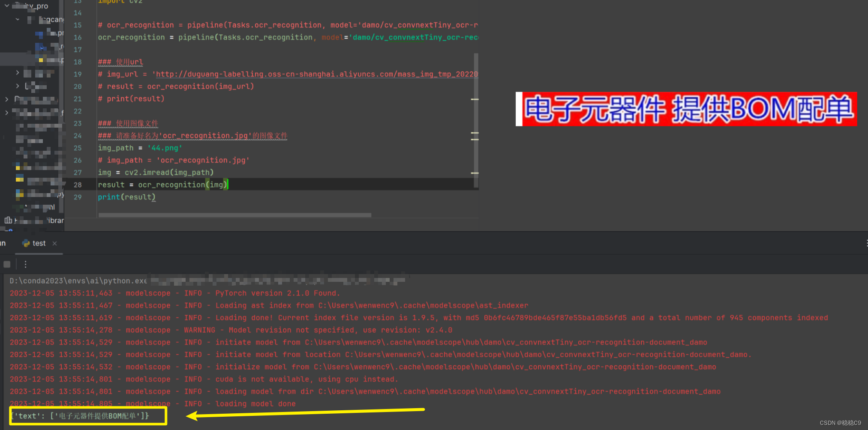Screen dimensions: 868x430
Task: Click the '# print(result)' commented line
Action: pyautogui.click(x=131, y=99)
